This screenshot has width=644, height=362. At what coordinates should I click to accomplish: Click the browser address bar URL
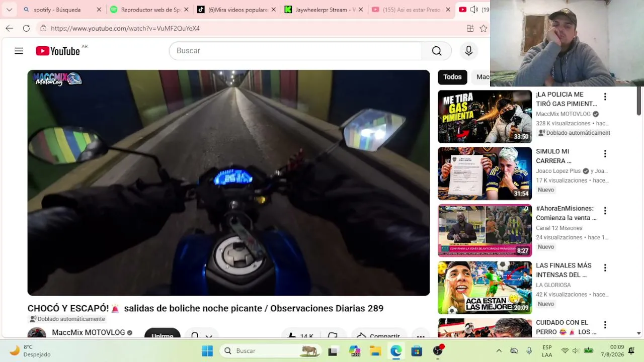point(125,28)
